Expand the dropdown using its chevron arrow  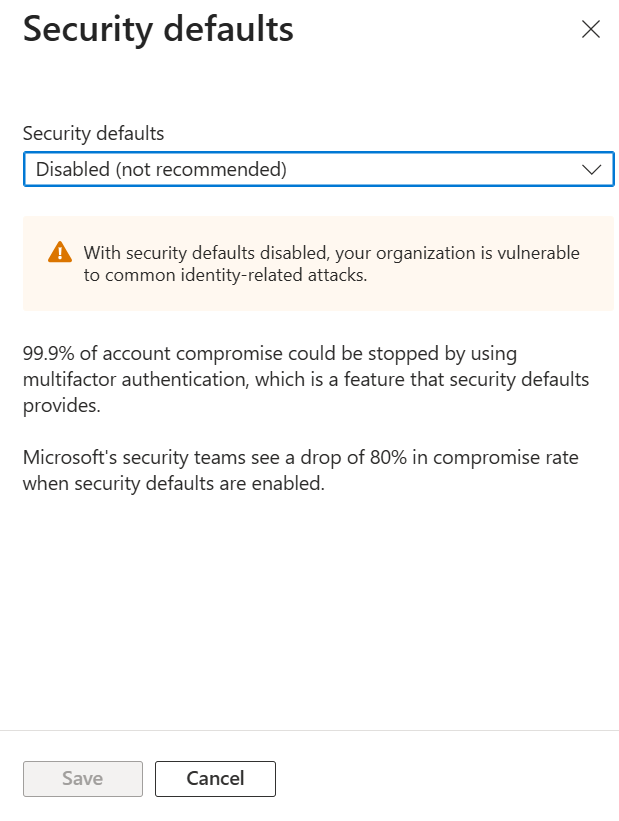pos(590,170)
